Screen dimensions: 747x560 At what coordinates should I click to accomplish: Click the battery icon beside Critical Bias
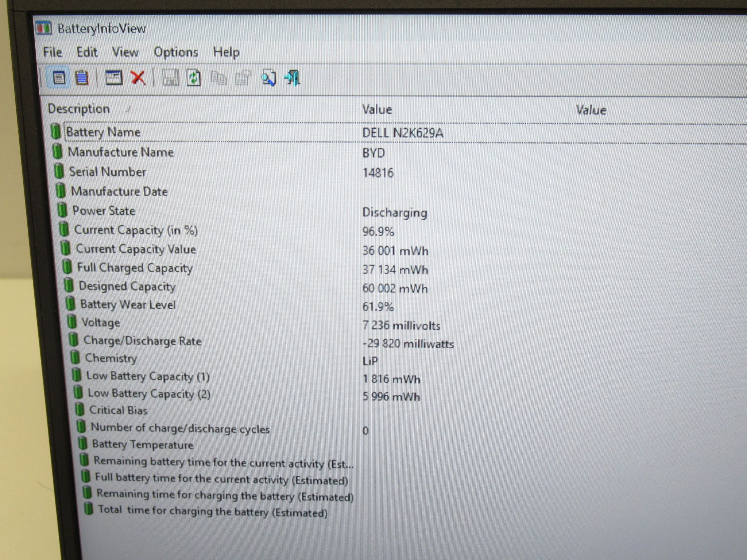pos(80,409)
